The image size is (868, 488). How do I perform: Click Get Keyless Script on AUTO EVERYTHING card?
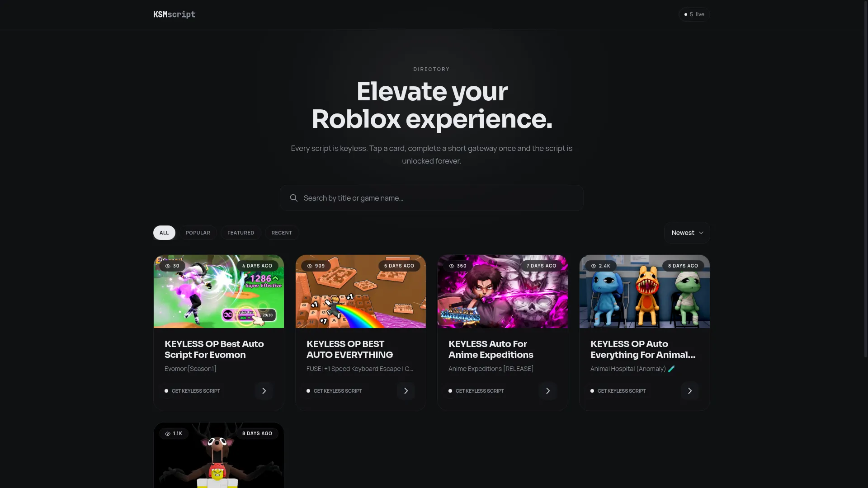pyautogui.click(x=335, y=391)
